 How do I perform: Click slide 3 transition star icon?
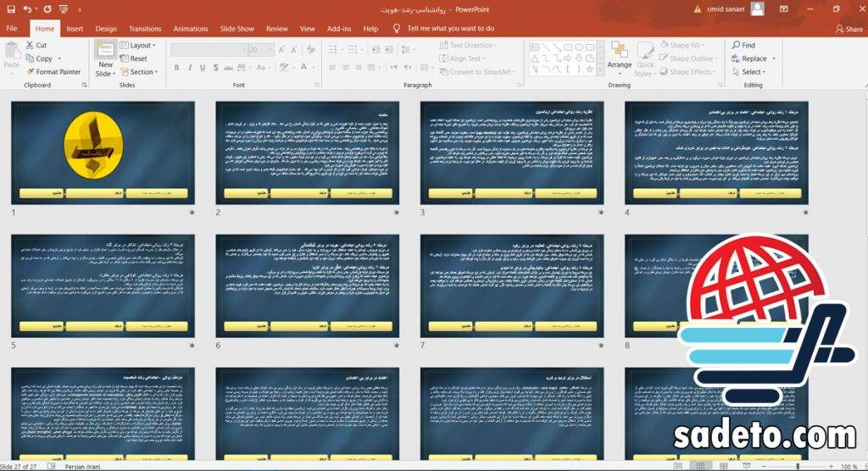(601, 212)
